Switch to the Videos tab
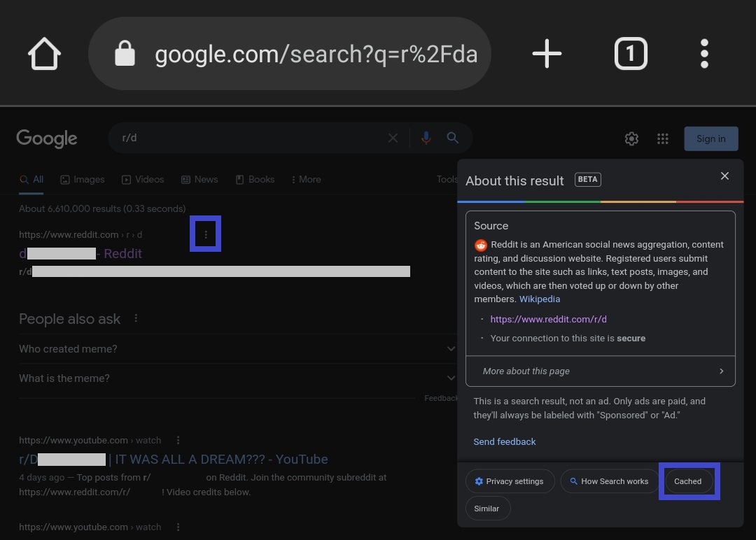The image size is (756, 540). point(143,180)
